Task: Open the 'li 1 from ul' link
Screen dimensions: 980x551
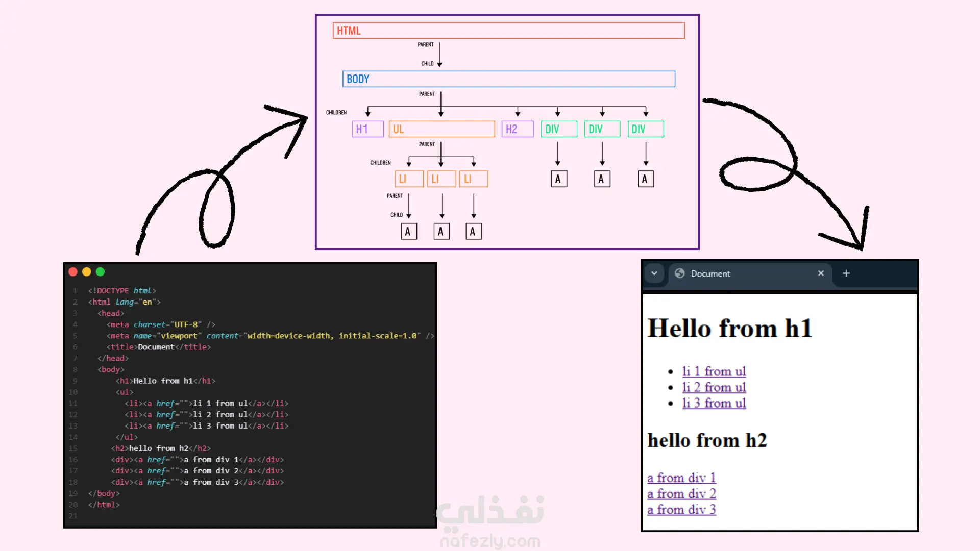Action: [x=714, y=371]
